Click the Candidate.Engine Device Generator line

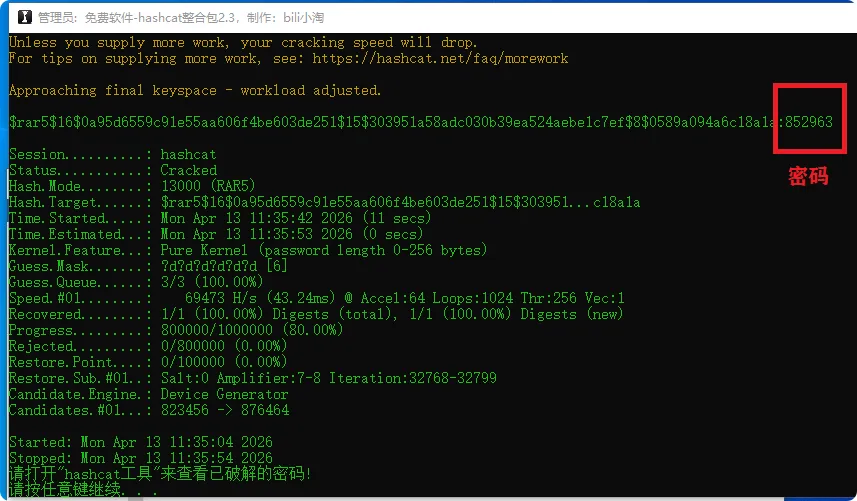tap(148, 394)
